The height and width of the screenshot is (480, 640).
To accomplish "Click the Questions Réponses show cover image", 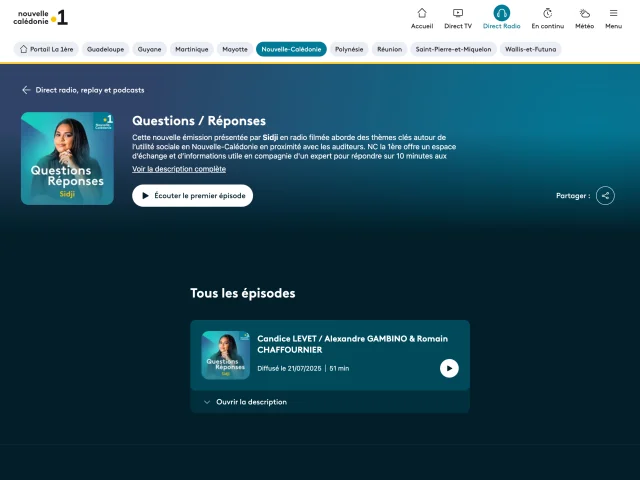I will pyautogui.click(x=67, y=158).
